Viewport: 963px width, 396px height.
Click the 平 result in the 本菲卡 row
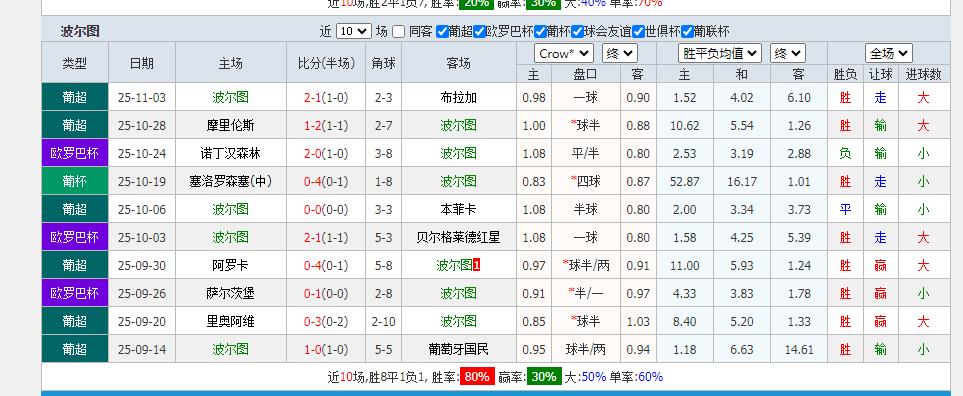[845, 209]
